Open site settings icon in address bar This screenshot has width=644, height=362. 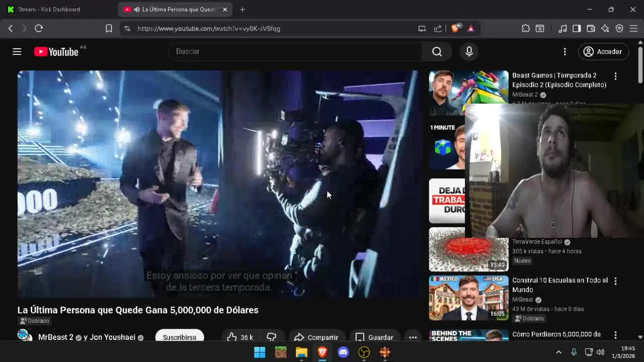127,29
